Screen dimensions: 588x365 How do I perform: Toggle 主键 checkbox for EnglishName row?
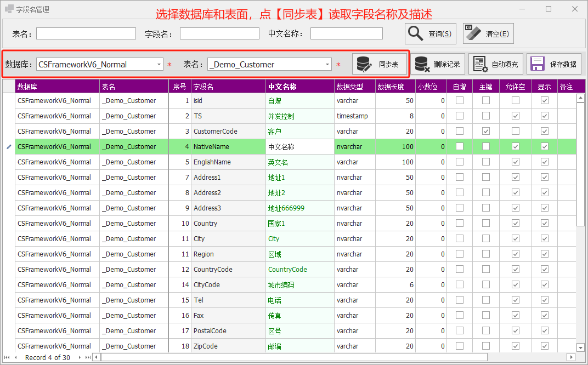(x=485, y=162)
